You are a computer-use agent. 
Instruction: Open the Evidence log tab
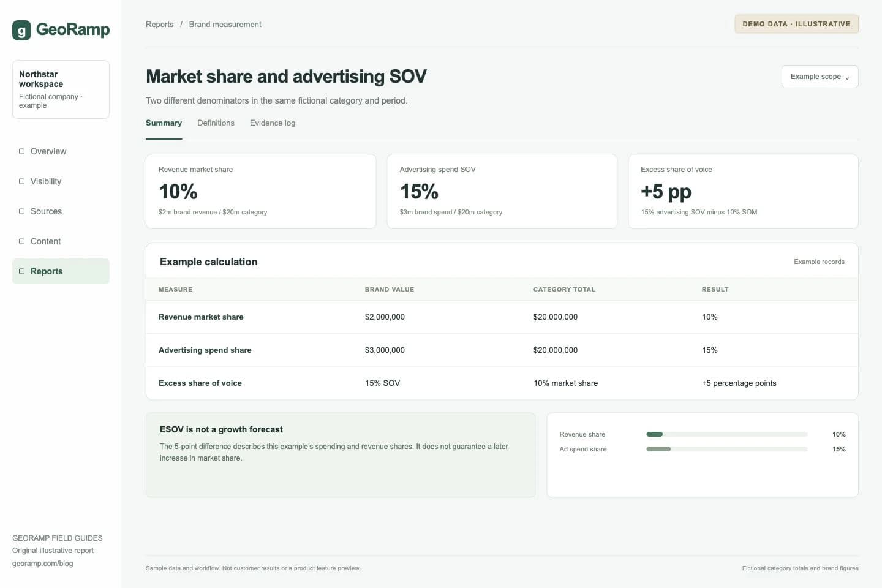273,123
